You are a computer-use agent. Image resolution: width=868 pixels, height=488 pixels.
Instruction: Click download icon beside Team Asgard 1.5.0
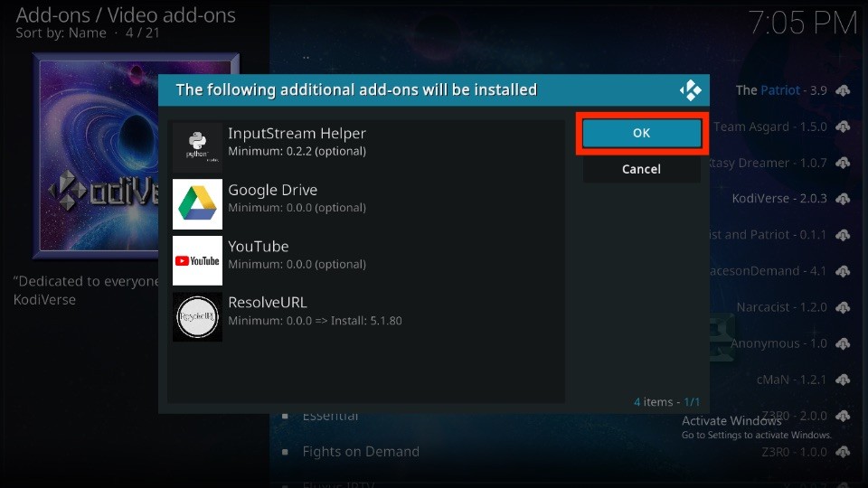point(843,127)
